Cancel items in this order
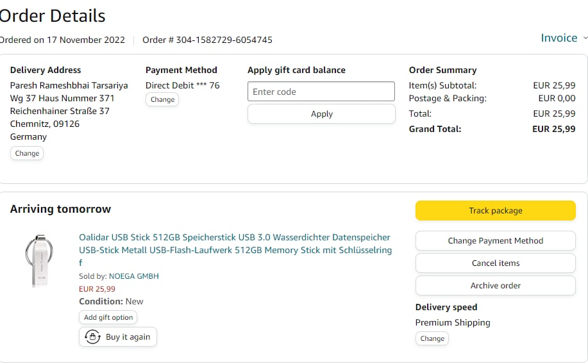The width and height of the screenshot is (588, 364). [495, 263]
